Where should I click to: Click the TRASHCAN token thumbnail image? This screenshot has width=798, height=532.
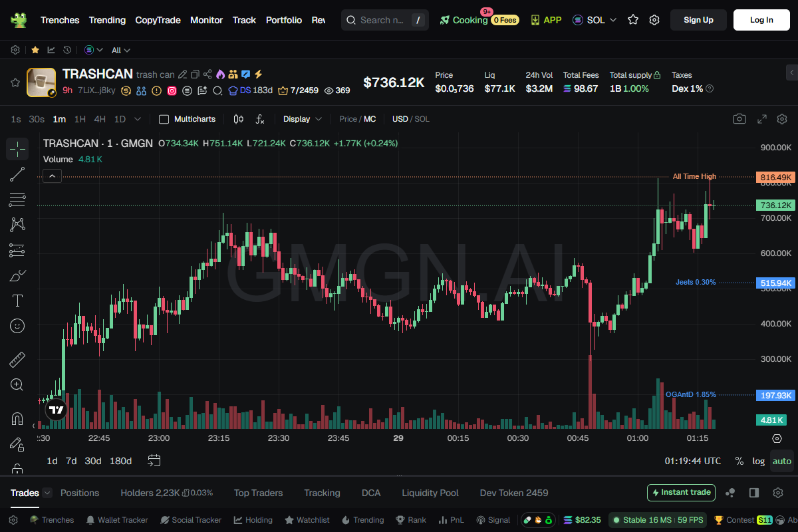coord(41,82)
